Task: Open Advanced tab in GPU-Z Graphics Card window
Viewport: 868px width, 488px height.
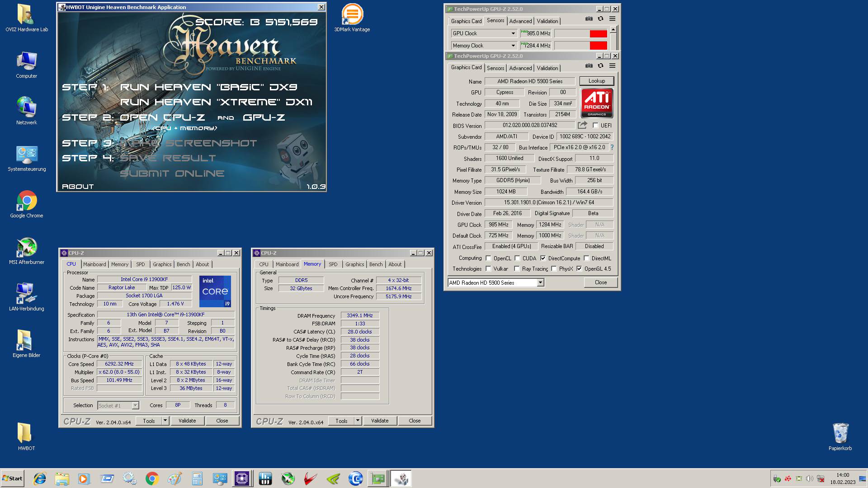Action: pyautogui.click(x=520, y=68)
